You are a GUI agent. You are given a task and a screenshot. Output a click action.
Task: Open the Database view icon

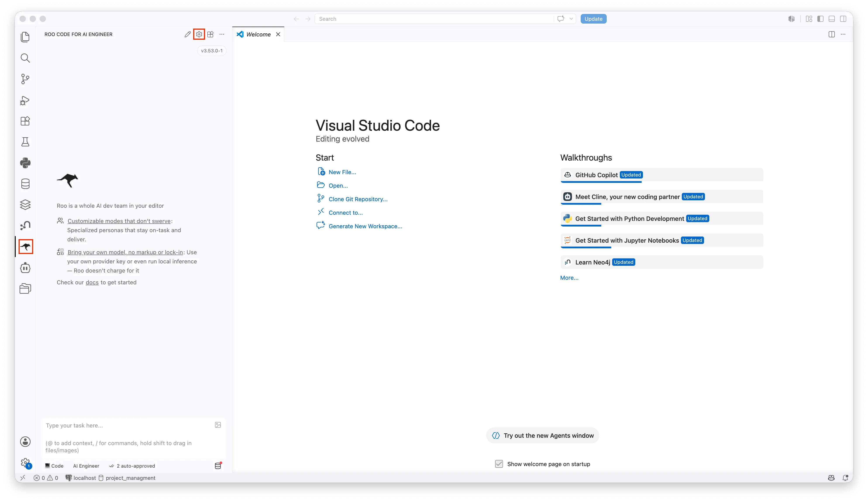click(x=25, y=184)
